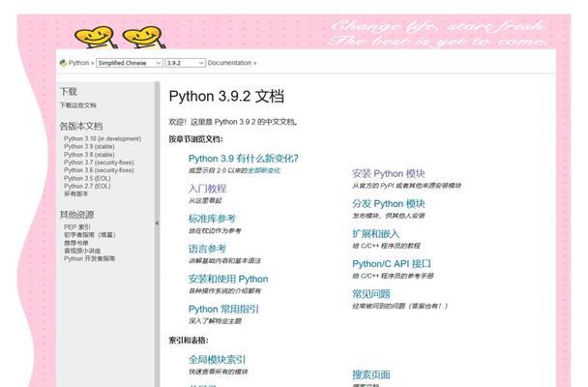588x387 pixels.
Task: Open the 音视频小讲座 audio/video talks link
Action: pos(82,251)
